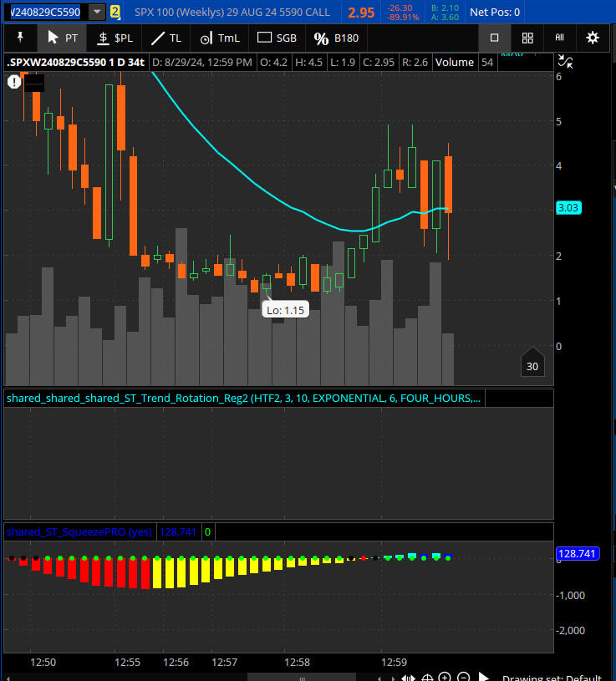Pin the drawing tools toolbar
616x681 pixels.
pyautogui.click(x=20, y=38)
